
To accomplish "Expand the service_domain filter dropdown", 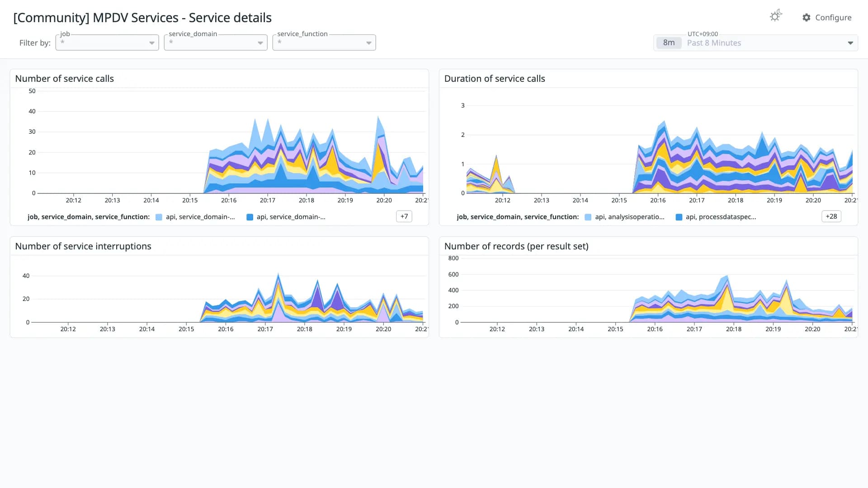I will [216, 42].
